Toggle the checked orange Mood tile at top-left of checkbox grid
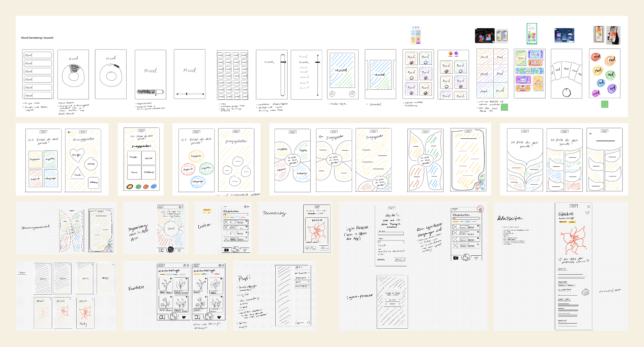Image resolution: width=644 pixels, height=347 pixels. 412,63
